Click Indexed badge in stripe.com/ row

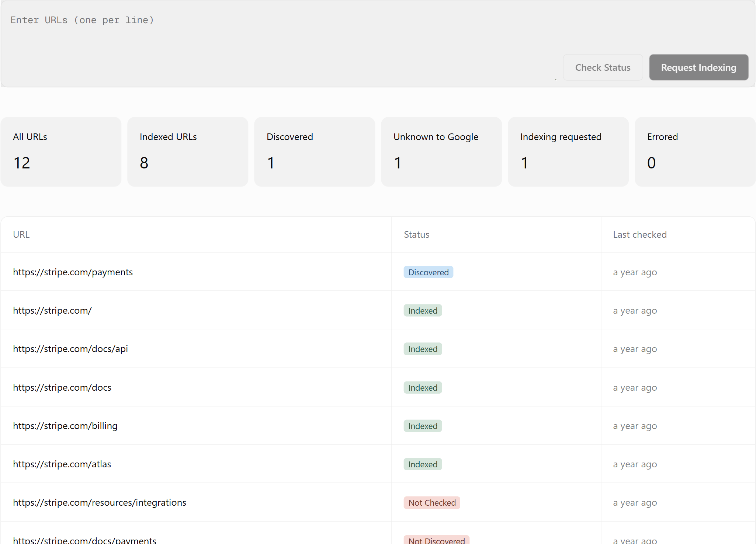point(423,311)
